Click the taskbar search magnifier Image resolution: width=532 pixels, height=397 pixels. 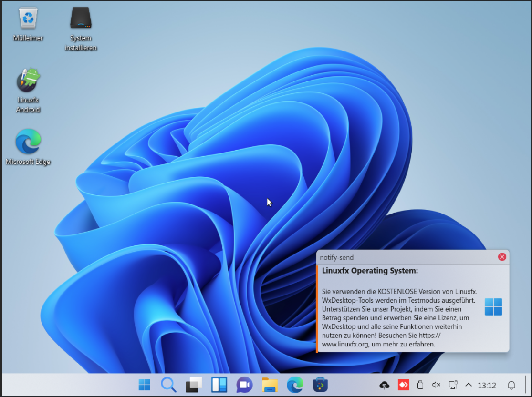pos(168,385)
